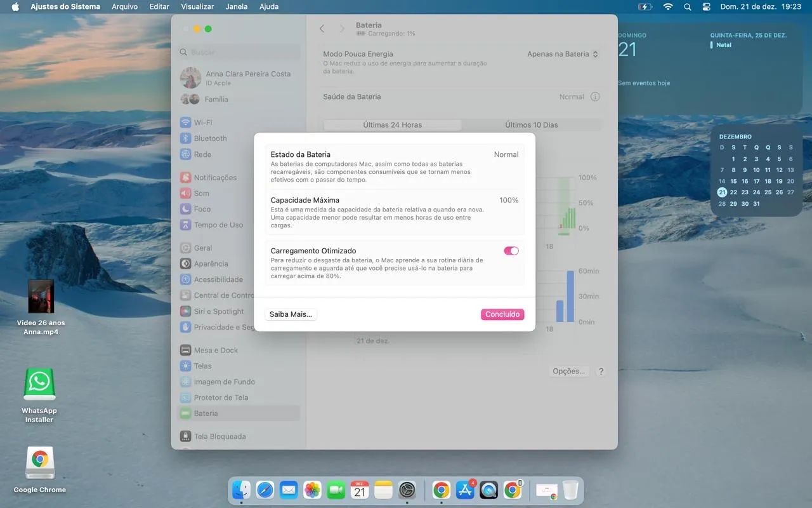Viewport: 812px width, 508px height.
Task: Click the Spotlight search icon in the menu bar
Action: [x=688, y=6]
